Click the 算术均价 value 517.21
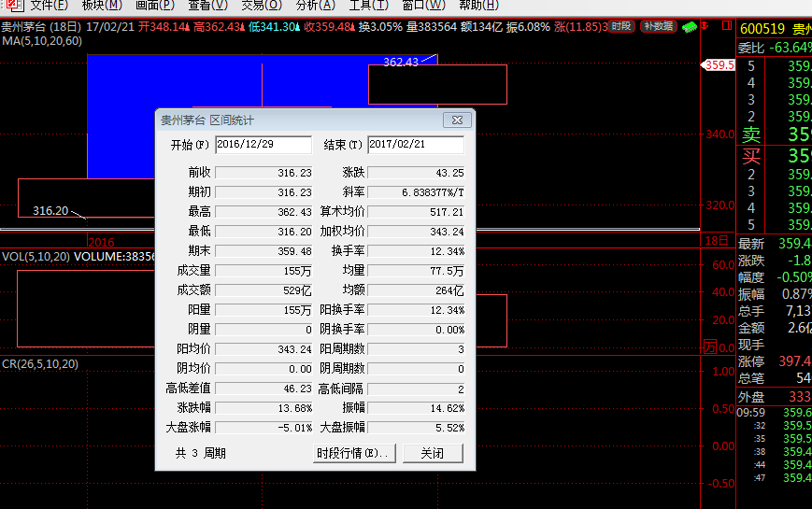Image resolution: width=812 pixels, height=509 pixels. pos(416,212)
